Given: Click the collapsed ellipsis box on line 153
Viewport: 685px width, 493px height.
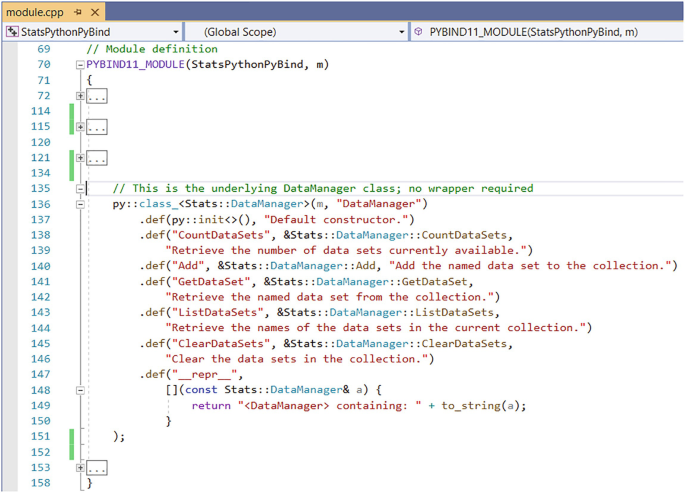Looking at the screenshot, I should click(97, 467).
